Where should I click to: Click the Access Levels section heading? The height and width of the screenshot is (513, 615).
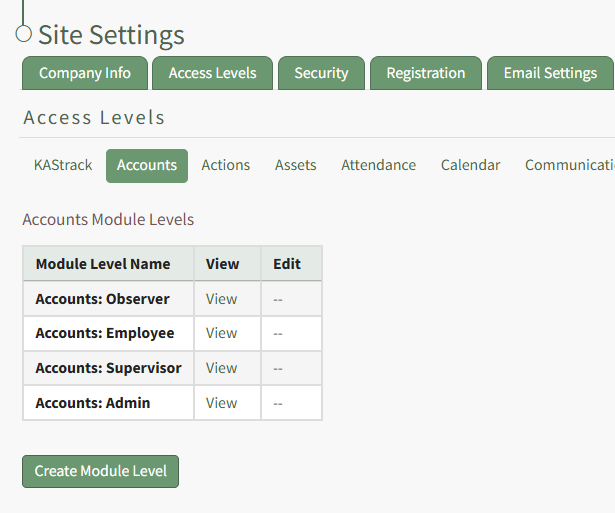click(x=94, y=118)
